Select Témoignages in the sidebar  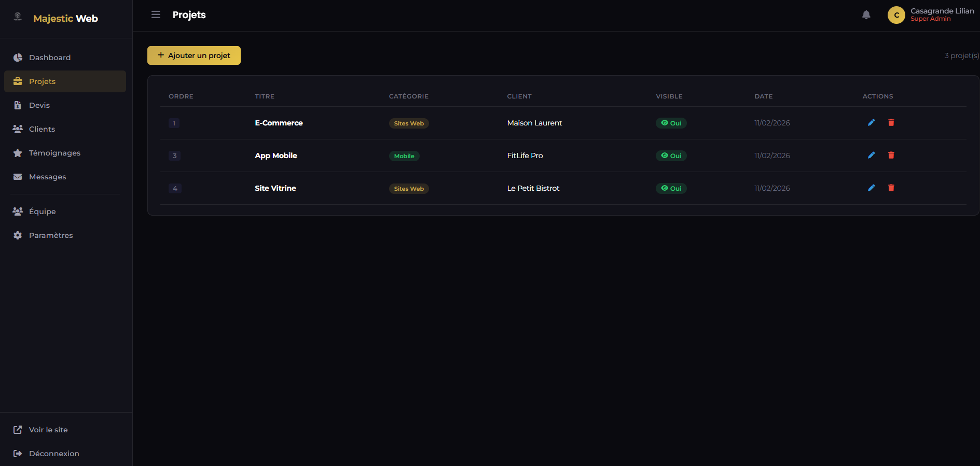coord(54,153)
